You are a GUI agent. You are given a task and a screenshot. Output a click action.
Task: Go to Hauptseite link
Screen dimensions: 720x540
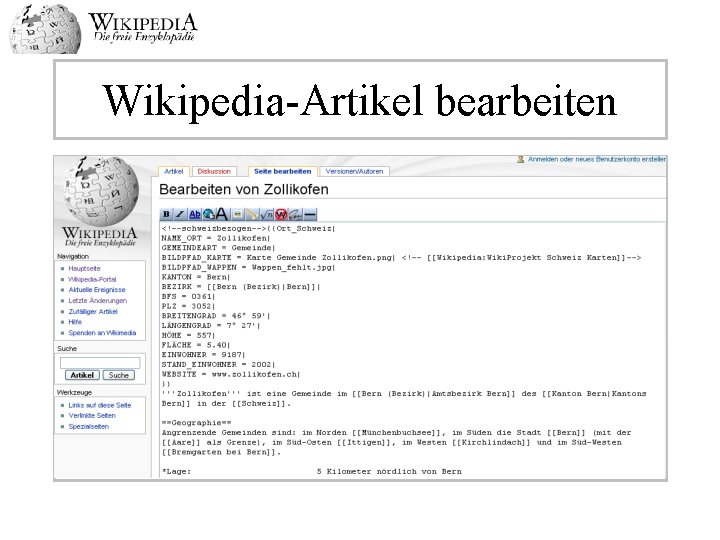pos(84,269)
